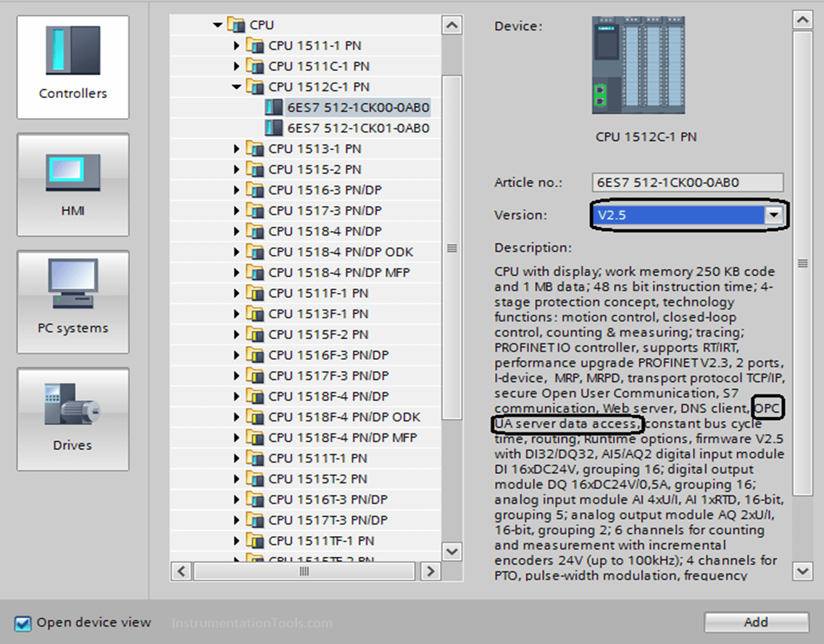Viewport: 824px width, 644px height.
Task: Click the description panel scroll down arrow
Action: pos(802,570)
